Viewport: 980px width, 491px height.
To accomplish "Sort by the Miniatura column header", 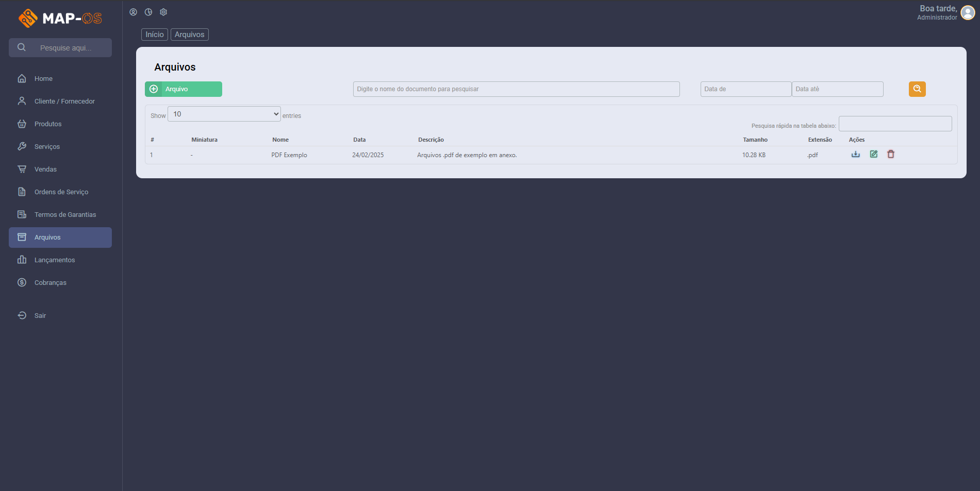I will click(205, 140).
